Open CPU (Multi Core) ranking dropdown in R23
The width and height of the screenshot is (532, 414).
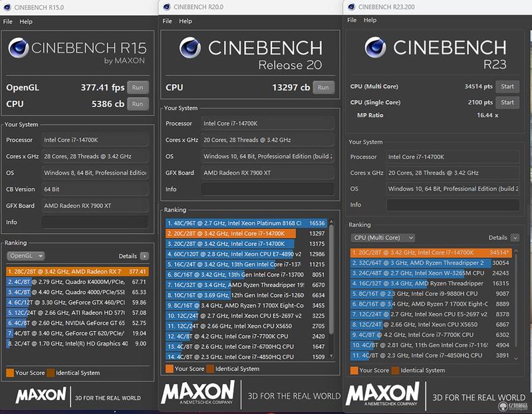tap(383, 238)
